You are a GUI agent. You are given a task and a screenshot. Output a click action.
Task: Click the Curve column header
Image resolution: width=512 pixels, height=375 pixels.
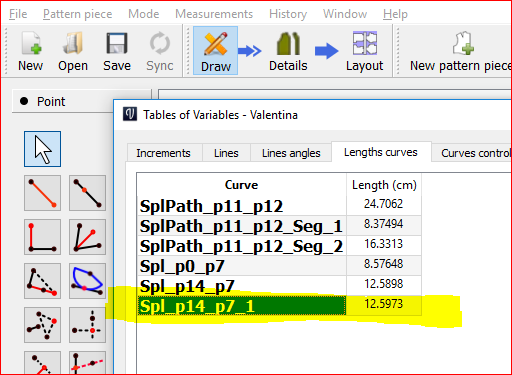point(241,185)
